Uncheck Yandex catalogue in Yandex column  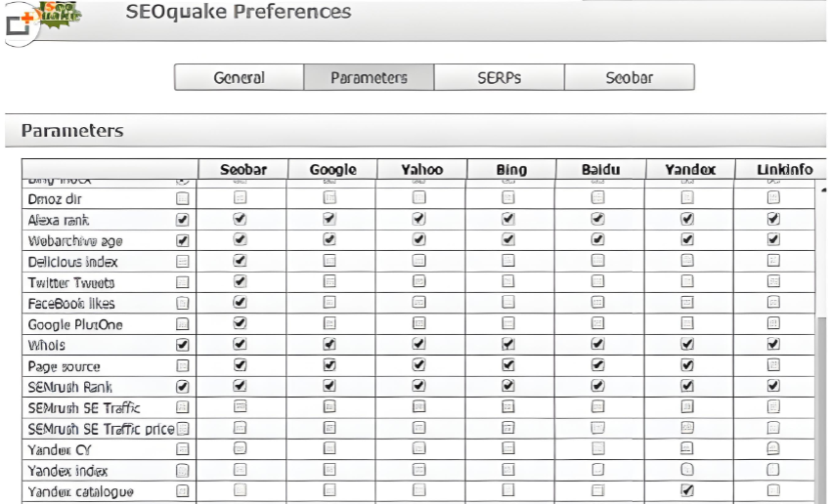pyautogui.click(x=687, y=490)
